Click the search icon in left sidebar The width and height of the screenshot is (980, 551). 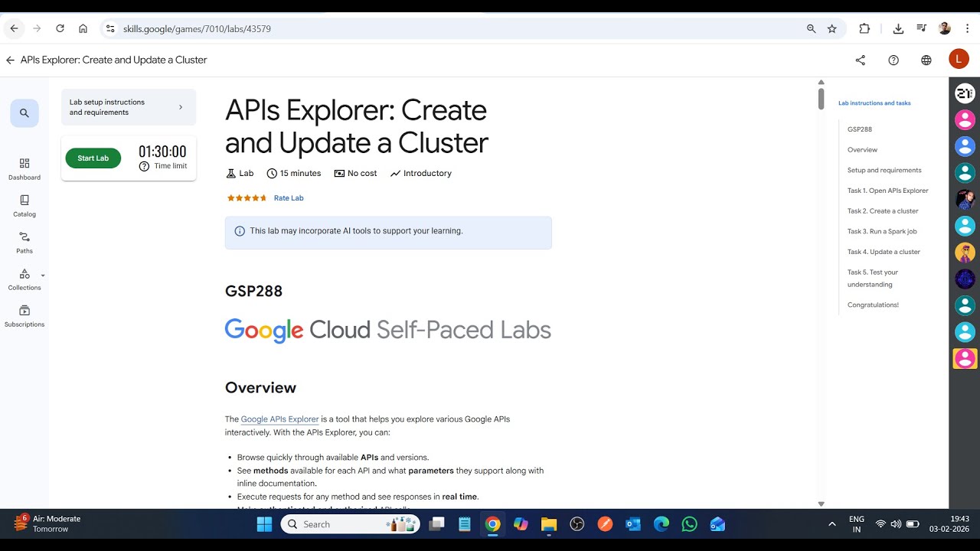click(x=24, y=113)
